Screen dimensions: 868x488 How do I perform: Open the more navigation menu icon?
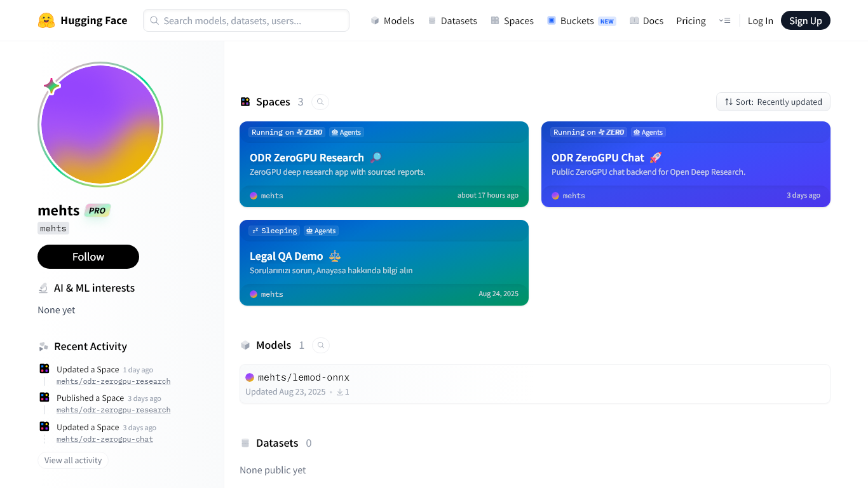pos(724,20)
